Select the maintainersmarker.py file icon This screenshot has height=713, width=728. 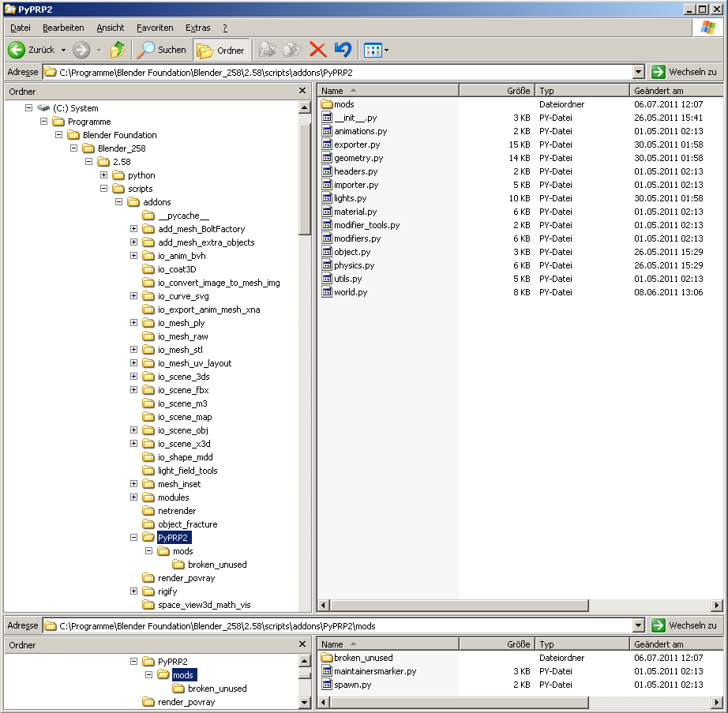328,671
